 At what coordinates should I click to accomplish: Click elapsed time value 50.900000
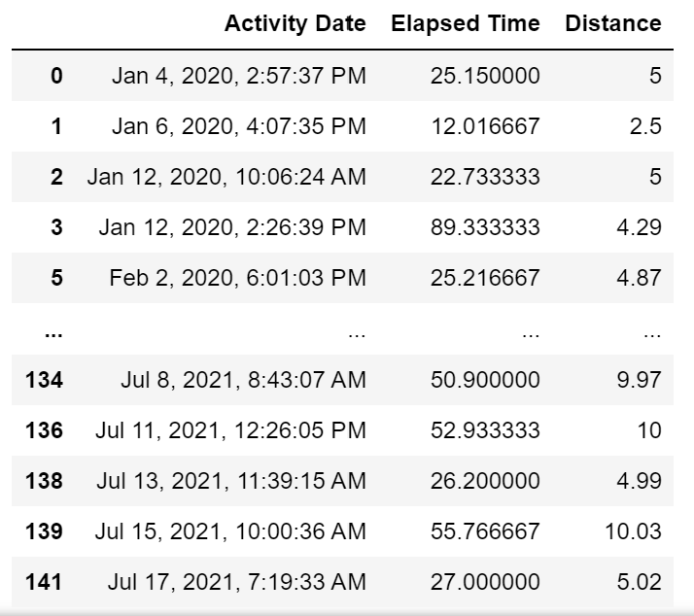click(x=484, y=380)
